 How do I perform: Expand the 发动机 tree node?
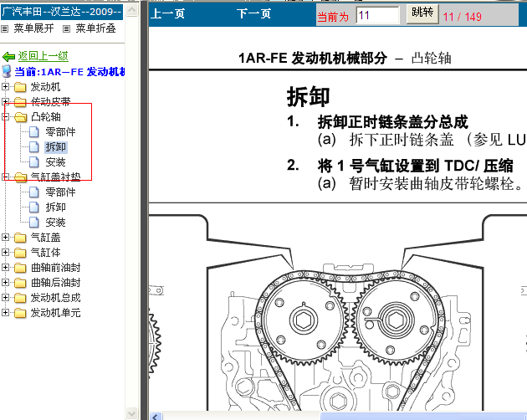coord(5,87)
